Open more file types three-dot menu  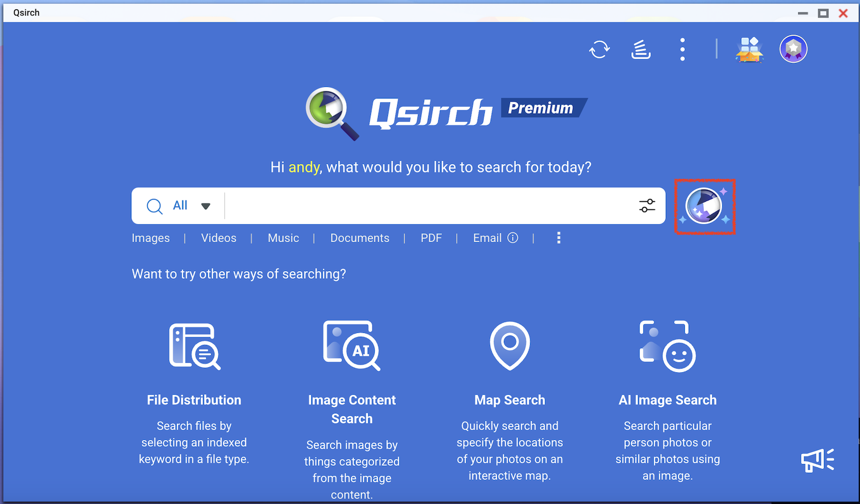tap(559, 238)
